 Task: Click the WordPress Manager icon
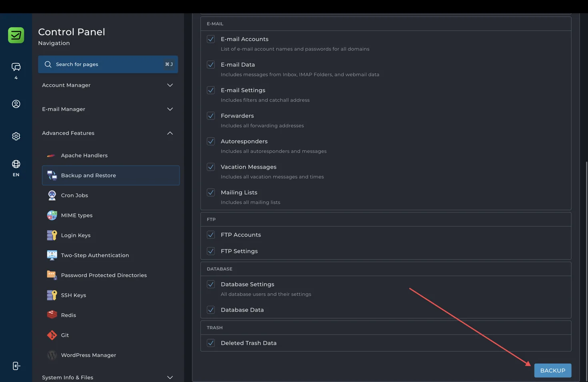pyautogui.click(x=52, y=355)
